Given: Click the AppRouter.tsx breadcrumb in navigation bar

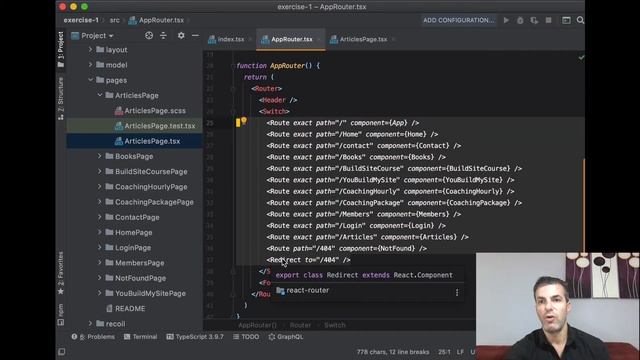Looking at the screenshot, I should click(x=156, y=20).
